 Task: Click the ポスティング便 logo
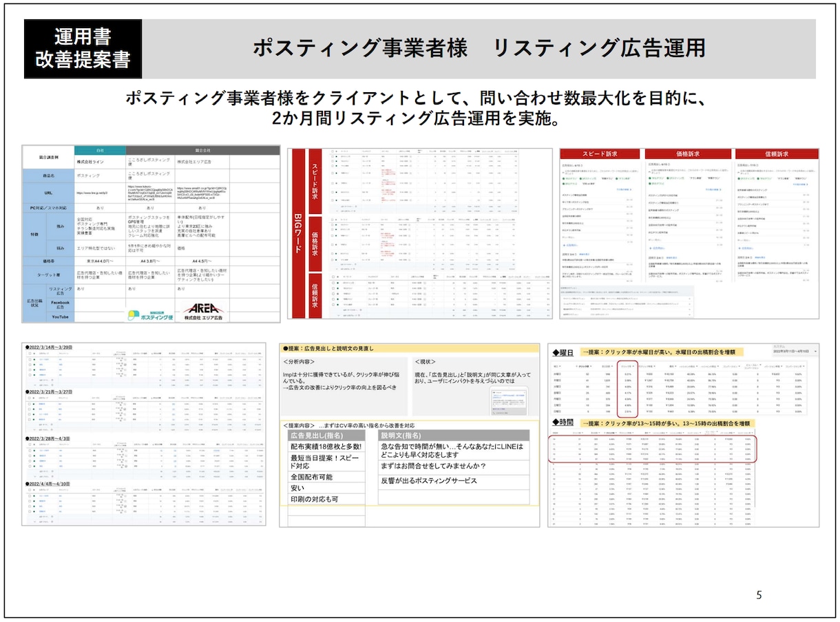151,317
